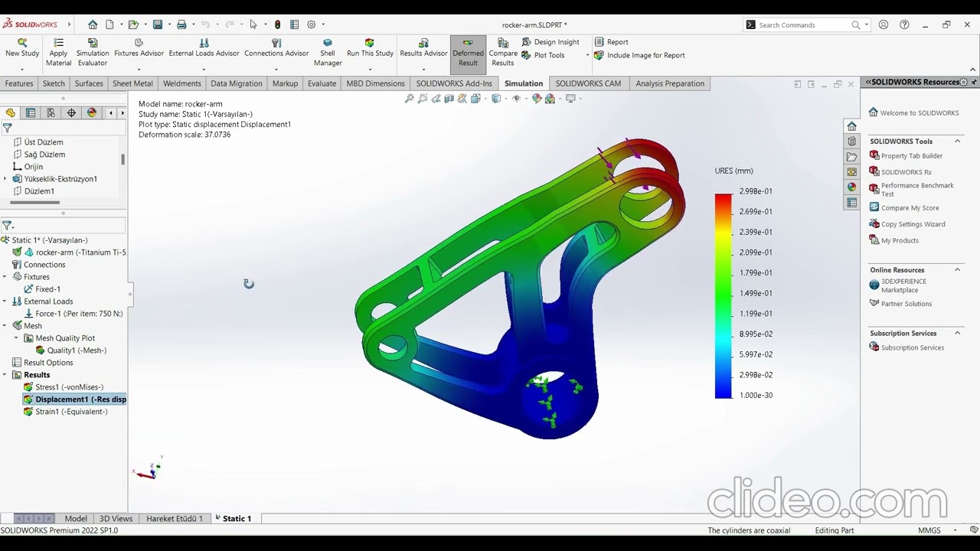980x551 pixels.
Task: Open the DisplayManager color ball tab
Action: 91,112
